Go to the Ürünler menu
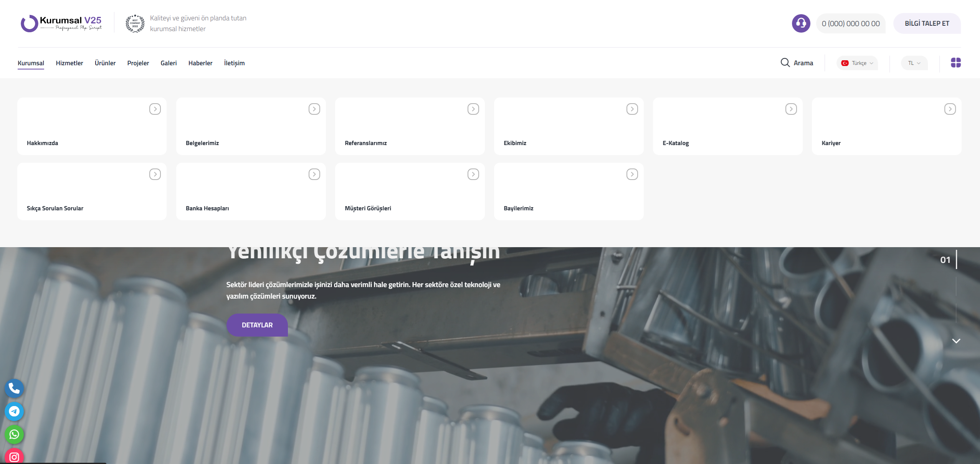The image size is (980, 464). click(105, 63)
